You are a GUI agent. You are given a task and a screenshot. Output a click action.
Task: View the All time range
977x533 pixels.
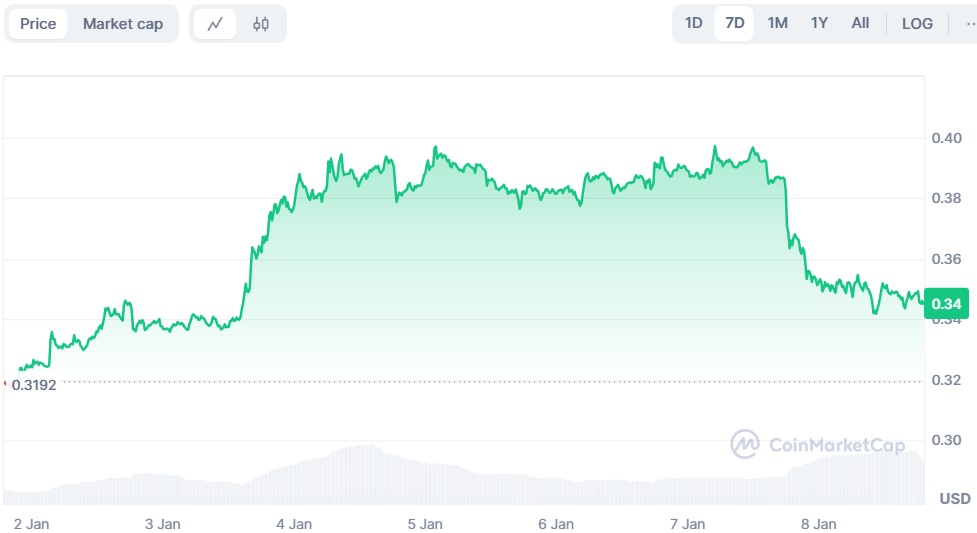point(860,23)
